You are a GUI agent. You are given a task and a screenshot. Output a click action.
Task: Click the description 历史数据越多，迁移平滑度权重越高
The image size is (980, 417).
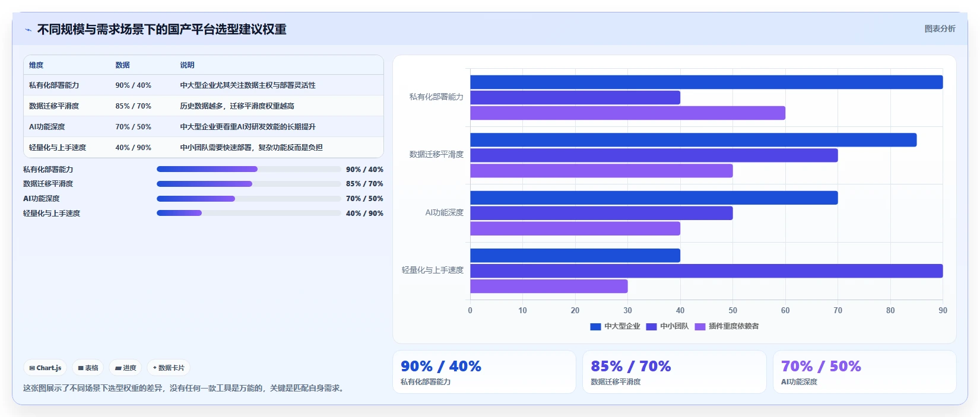(237, 106)
